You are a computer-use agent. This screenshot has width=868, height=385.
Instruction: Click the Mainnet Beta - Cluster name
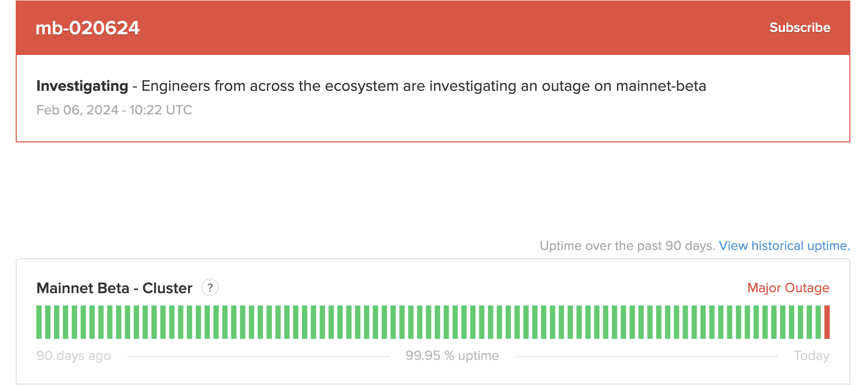[114, 288]
